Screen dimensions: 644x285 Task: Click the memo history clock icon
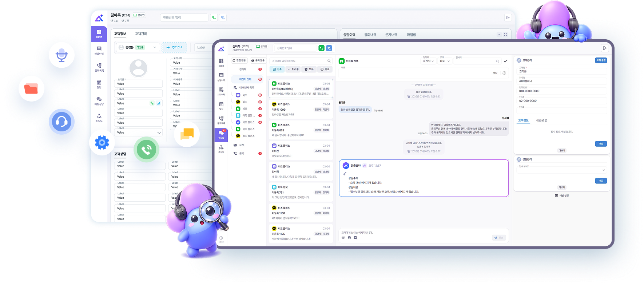point(504,73)
